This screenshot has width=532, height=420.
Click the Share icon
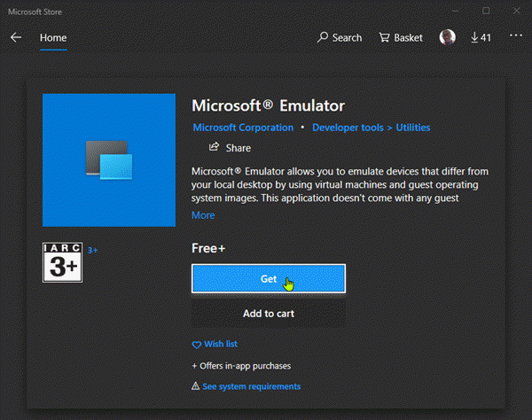click(214, 148)
